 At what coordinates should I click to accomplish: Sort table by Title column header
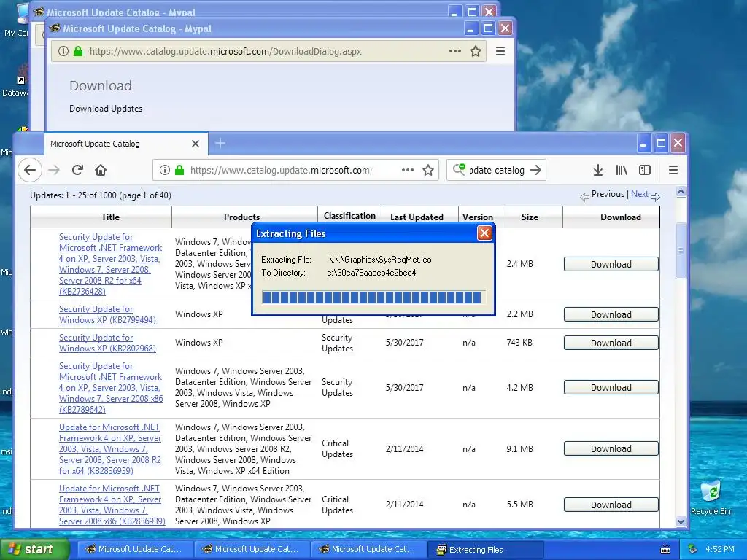pyautogui.click(x=111, y=217)
